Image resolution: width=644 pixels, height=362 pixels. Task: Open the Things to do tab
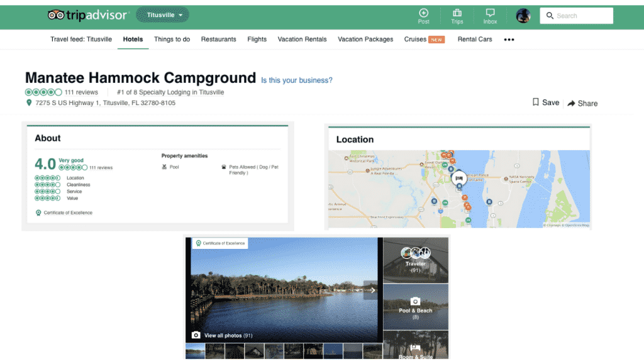point(172,39)
